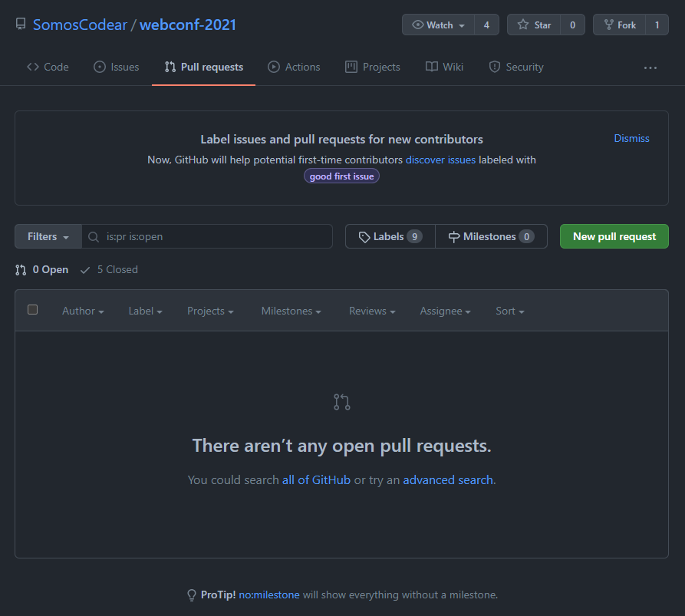
Task: Expand the Assignee filter dropdown
Action: pos(445,311)
